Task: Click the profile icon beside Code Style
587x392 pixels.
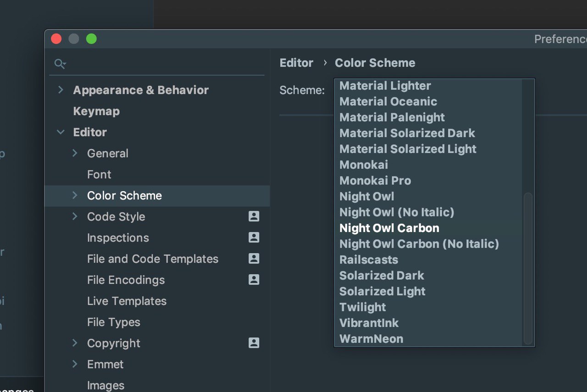Action: point(254,216)
